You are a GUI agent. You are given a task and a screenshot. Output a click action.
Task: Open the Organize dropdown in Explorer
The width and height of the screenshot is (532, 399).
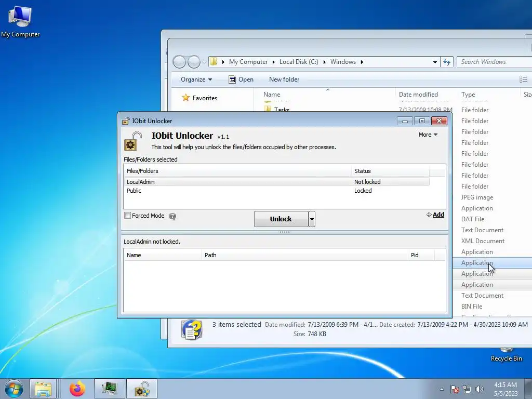(x=196, y=79)
